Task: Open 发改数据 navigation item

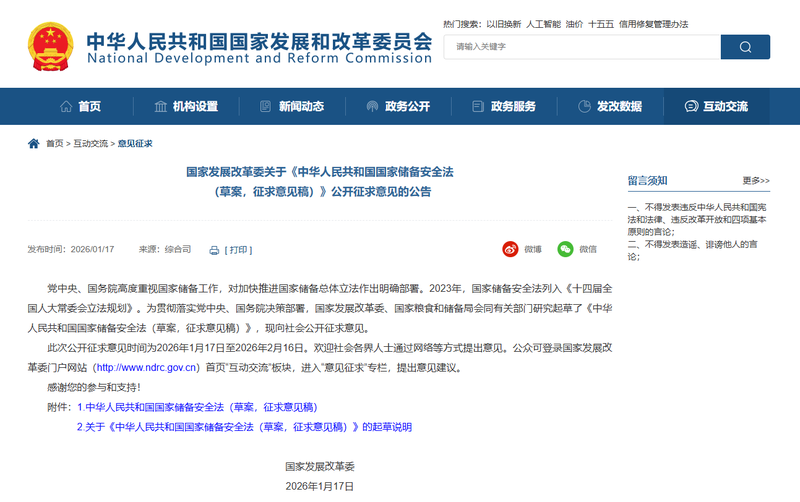Action: coord(610,107)
